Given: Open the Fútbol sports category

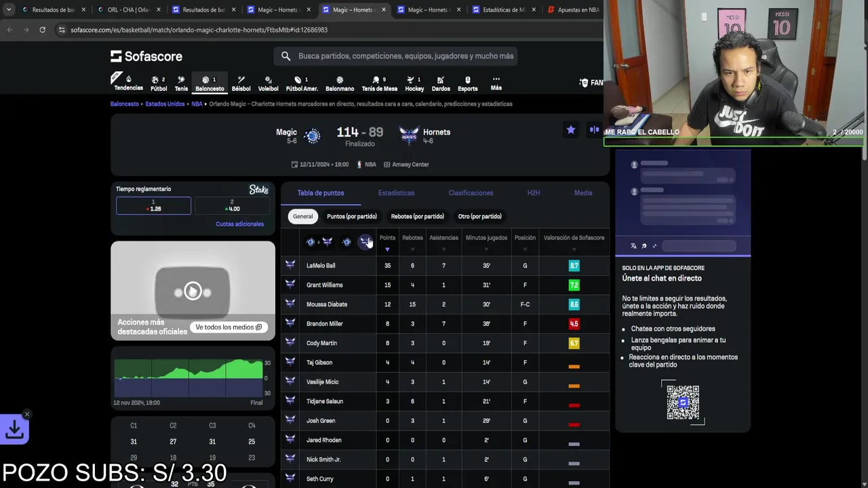Looking at the screenshot, I should point(159,83).
